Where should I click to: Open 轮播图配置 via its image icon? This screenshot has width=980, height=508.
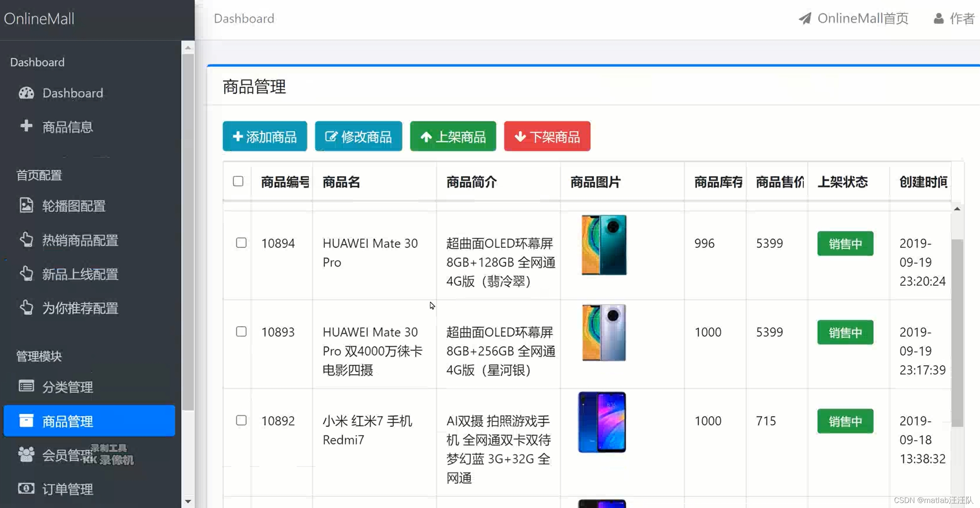pyautogui.click(x=26, y=205)
